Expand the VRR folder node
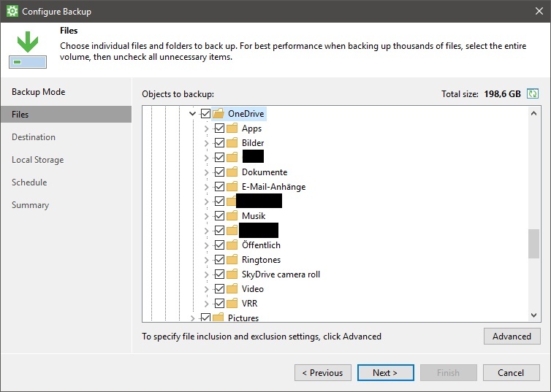This screenshot has width=551, height=392. (206, 304)
